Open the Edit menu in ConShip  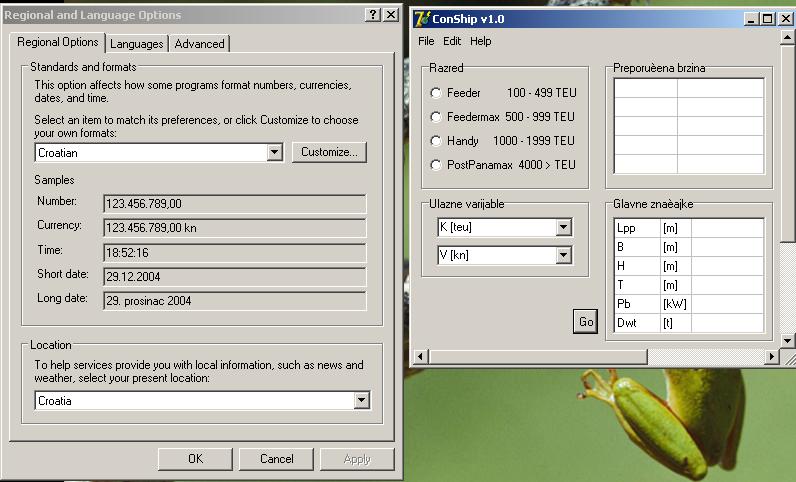pyautogui.click(x=452, y=42)
